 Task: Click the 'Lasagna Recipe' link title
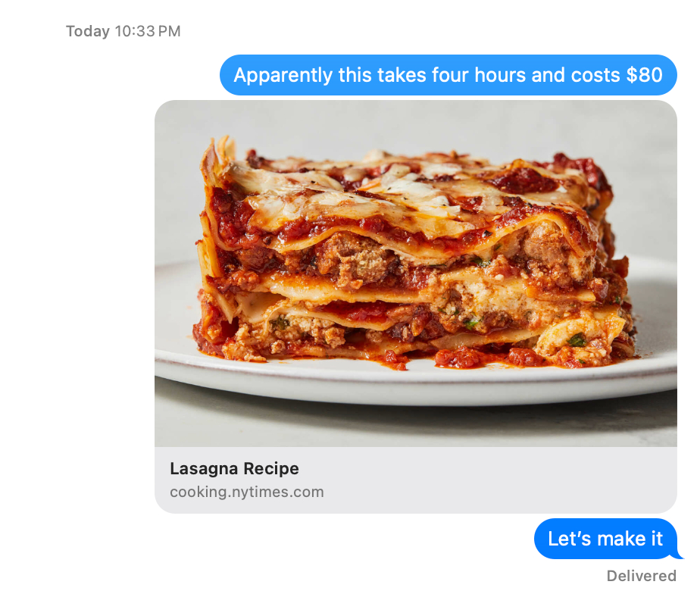[234, 468]
